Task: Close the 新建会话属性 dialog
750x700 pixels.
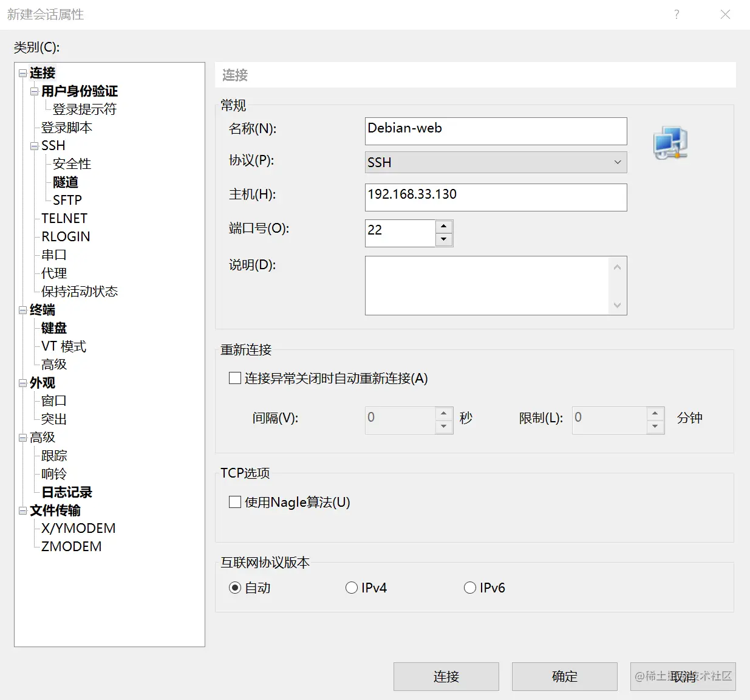Action: (x=725, y=15)
